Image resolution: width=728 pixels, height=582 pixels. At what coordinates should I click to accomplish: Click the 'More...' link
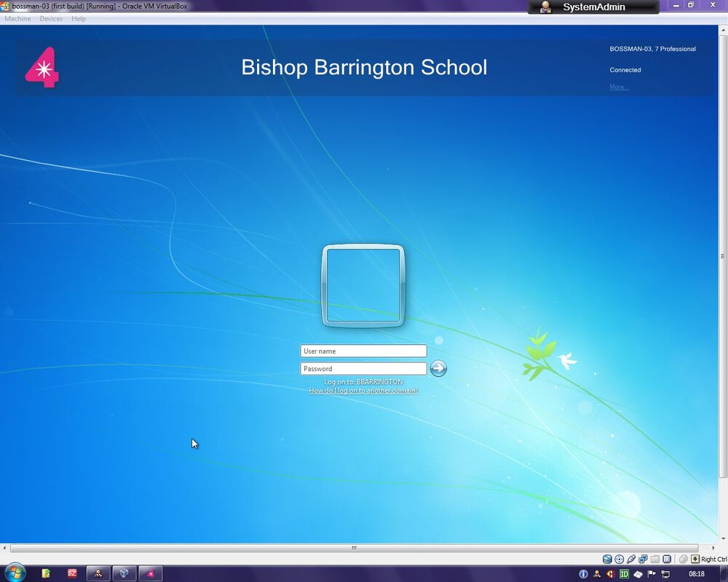(619, 87)
